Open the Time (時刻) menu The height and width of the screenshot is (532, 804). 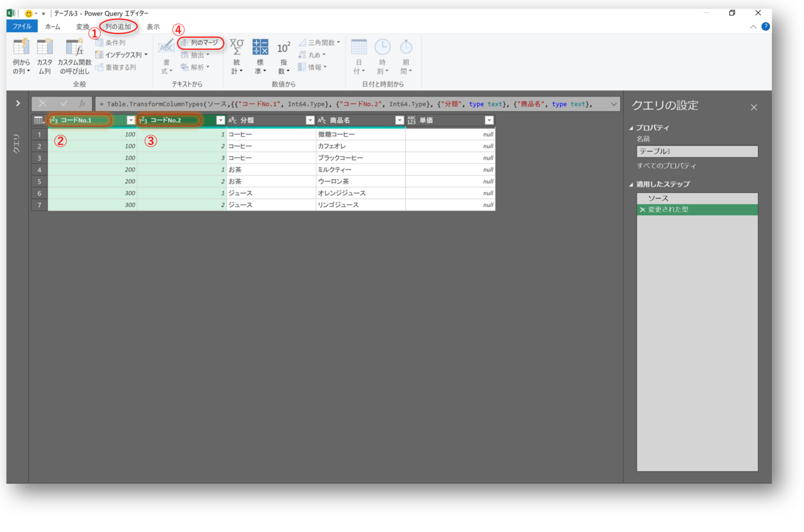pyautogui.click(x=383, y=56)
